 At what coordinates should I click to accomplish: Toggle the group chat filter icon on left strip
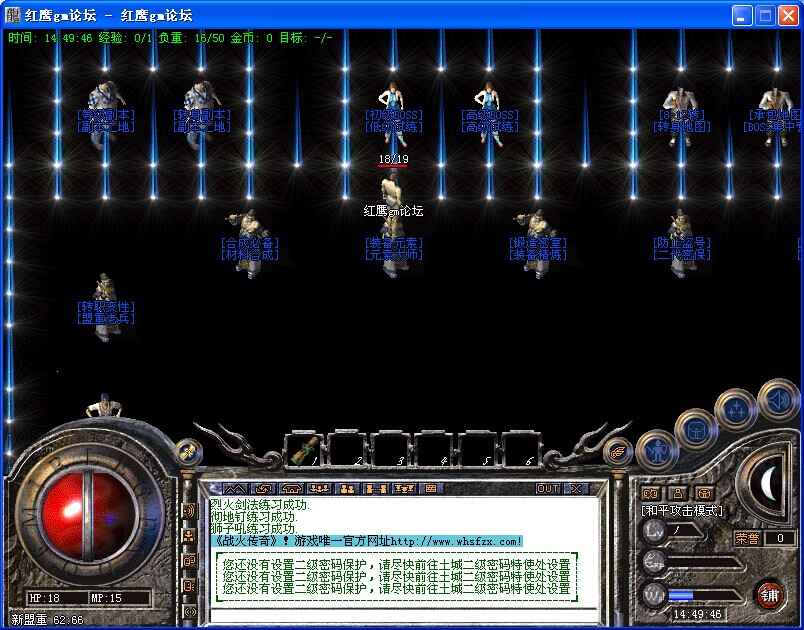pos(189,535)
